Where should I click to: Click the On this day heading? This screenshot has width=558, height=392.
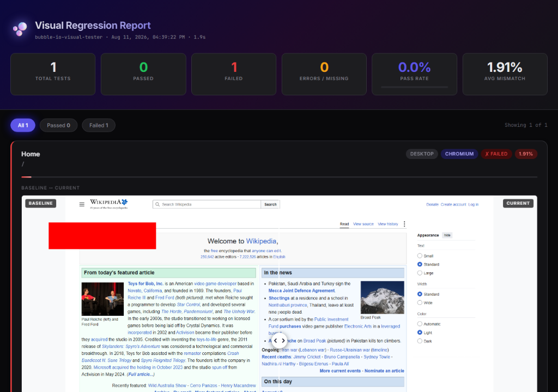[x=278, y=381]
